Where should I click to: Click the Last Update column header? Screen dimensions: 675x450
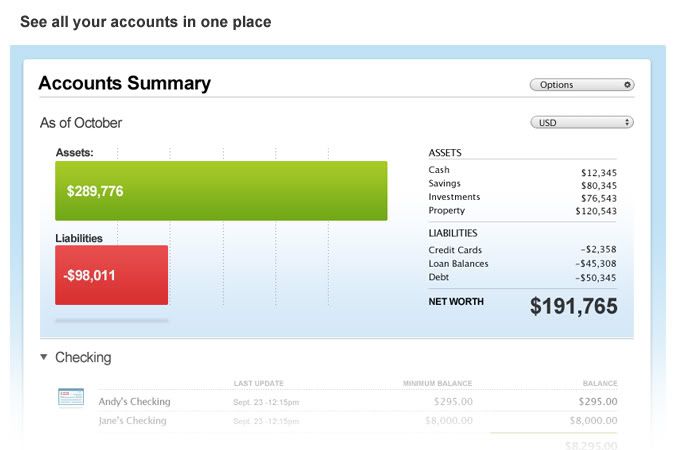(259, 383)
